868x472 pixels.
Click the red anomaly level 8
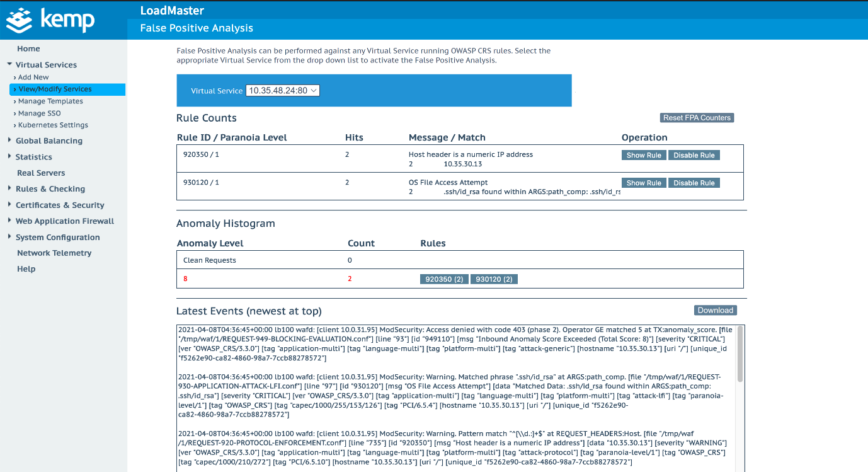coord(185,279)
